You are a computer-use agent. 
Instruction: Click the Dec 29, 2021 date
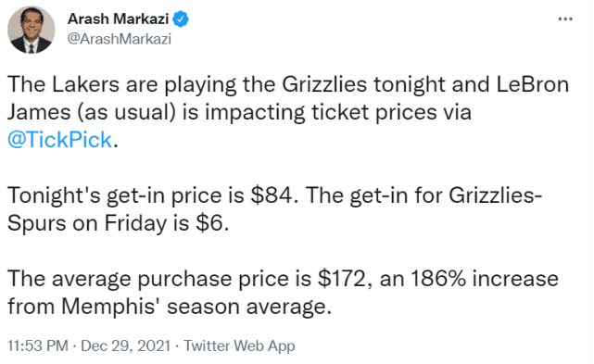tap(125, 345)
